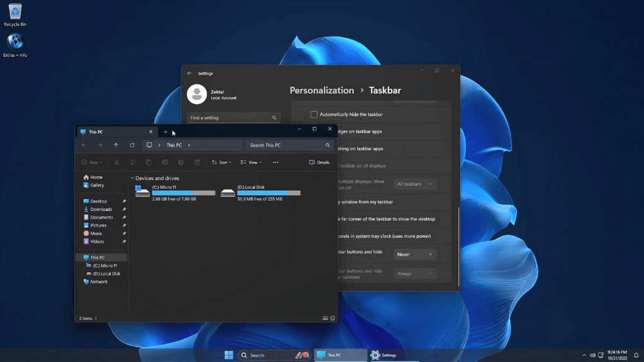This screenshot has height=362, width=644.
Task: Open the Extras + Info desktop icon
Action: [15, 45]
